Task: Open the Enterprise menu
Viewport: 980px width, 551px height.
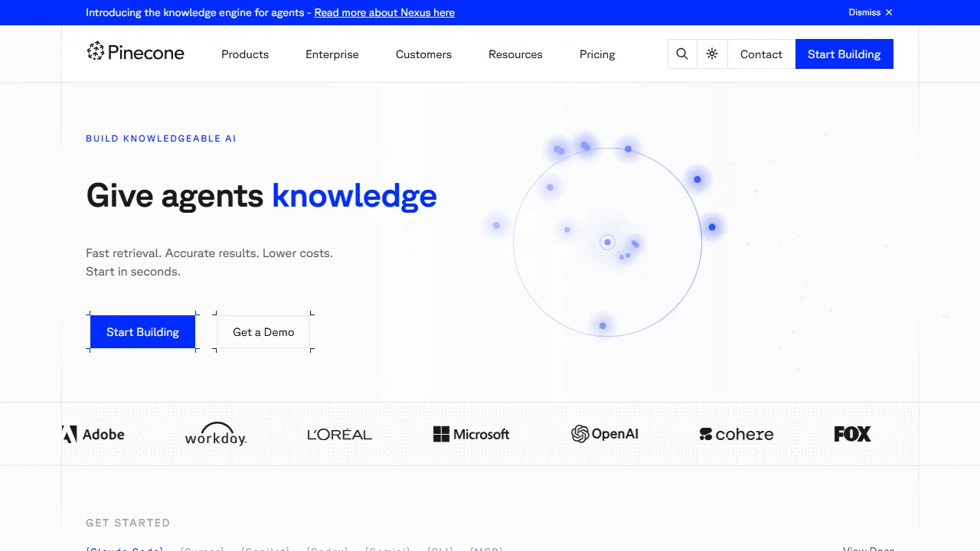Action: (332, 54)
